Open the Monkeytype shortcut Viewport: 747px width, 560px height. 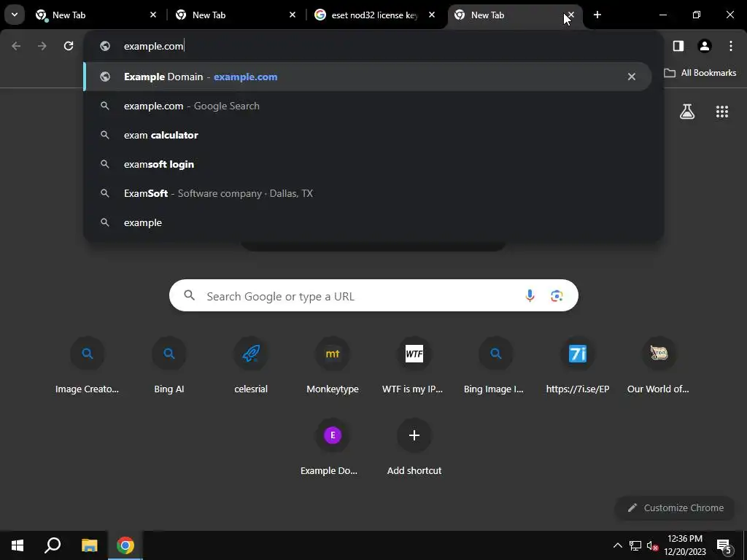[333, 366]
